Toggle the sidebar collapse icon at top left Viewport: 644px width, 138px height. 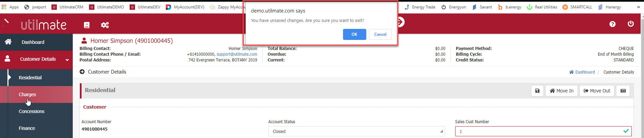coord(6,22)
